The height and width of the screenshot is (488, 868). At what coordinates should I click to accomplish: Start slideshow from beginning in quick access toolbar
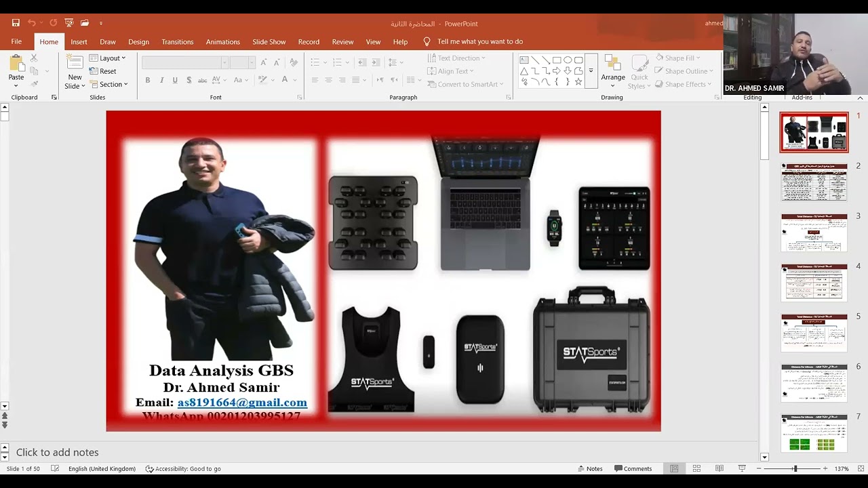coord(68,23)
